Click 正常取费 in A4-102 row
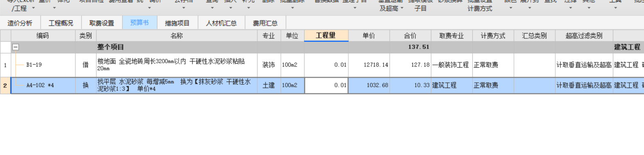 (493, 86)
